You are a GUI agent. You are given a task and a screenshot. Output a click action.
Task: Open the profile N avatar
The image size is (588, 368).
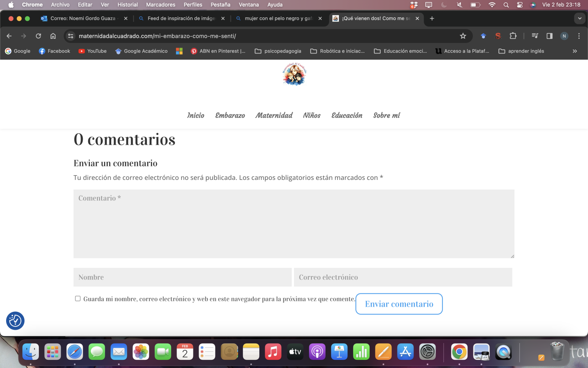click(564, 36)
